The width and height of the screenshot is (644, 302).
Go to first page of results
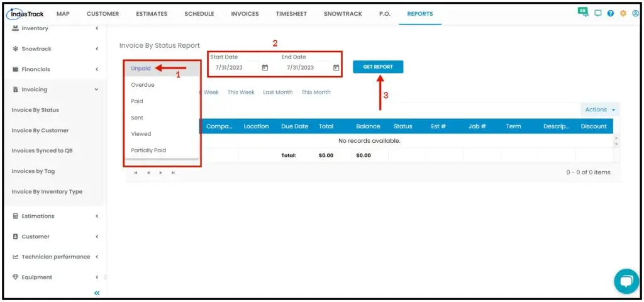pyautogui.click(x=136, y=172)
